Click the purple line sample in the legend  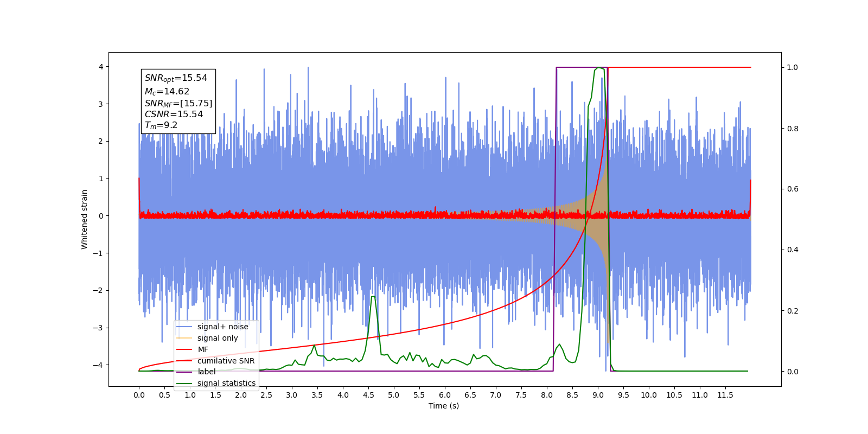pos(184,372)
